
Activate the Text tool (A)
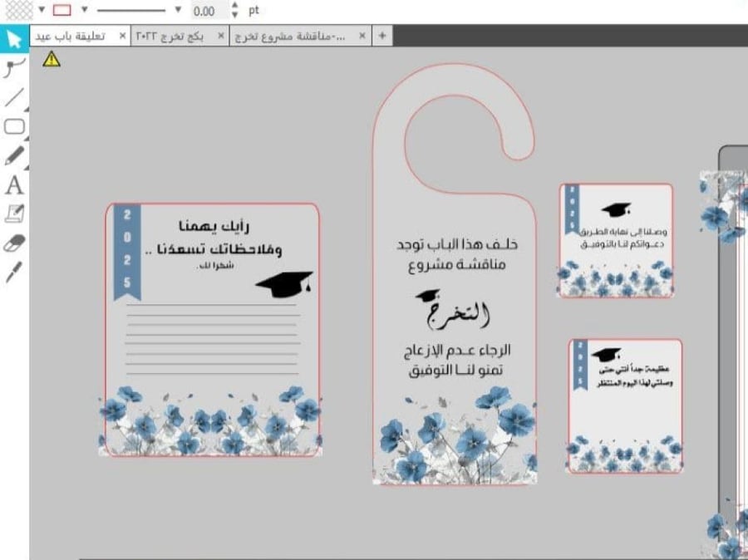point(14,185)
